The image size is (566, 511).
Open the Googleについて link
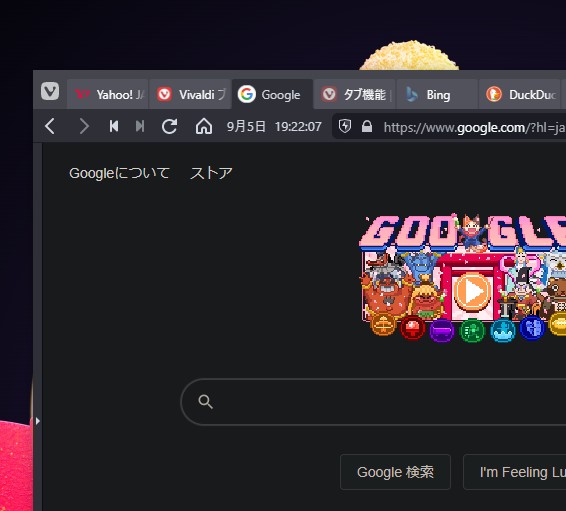[119, 173]
